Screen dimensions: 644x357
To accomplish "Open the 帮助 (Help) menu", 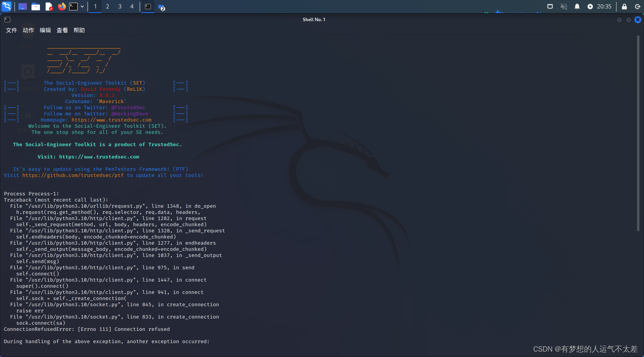I will click(x=79, y=30).
